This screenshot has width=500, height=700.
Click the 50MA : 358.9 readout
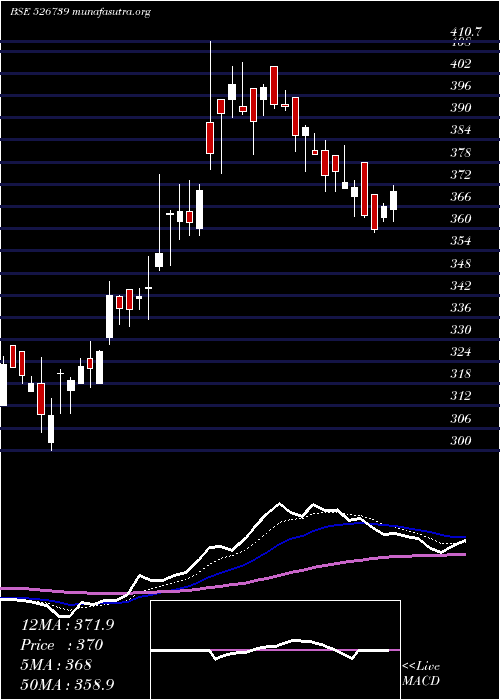click(x=67, y=684)
